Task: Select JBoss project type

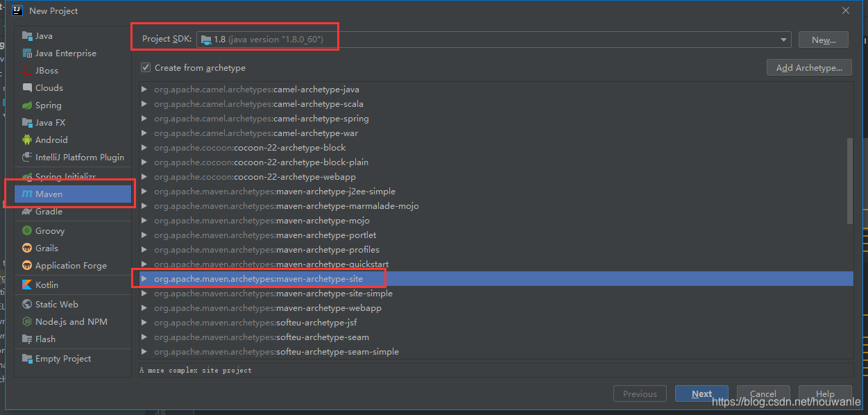Action: tap(73, 70)
